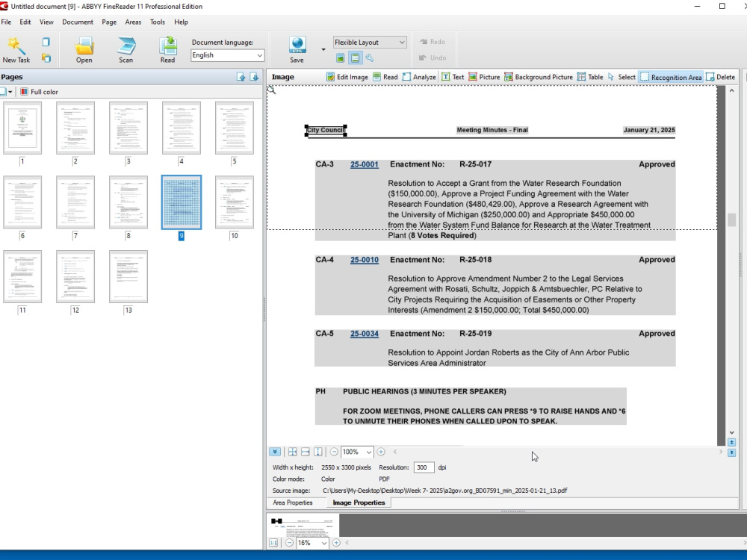Collapse the image properties panel

[275, 452]
